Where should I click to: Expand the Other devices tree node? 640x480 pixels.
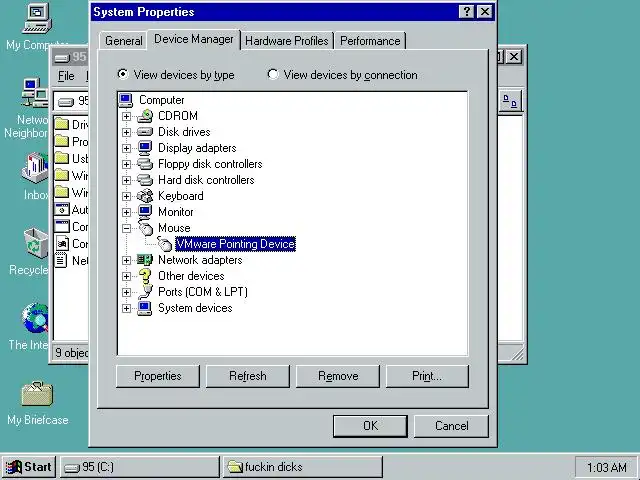[127, 276]
